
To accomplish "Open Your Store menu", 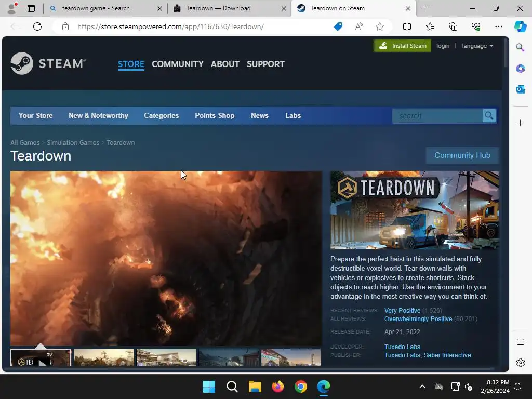I will coord(35,115).
